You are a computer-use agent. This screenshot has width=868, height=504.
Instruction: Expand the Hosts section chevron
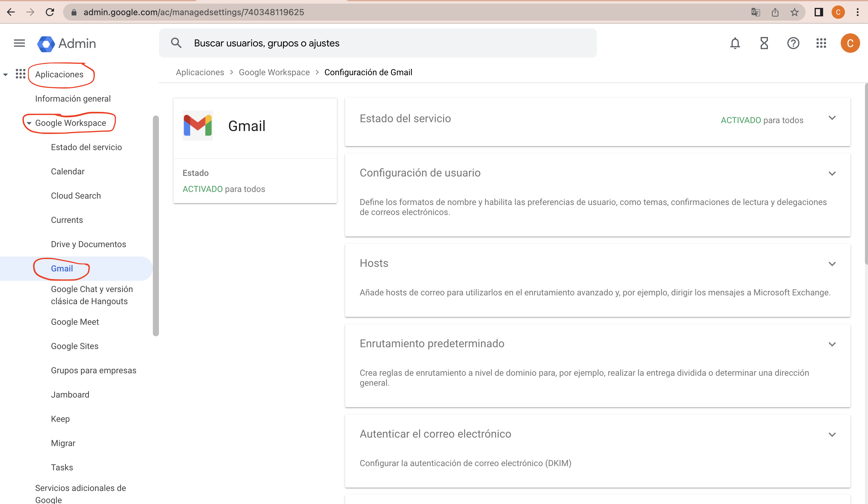[832, 264]
